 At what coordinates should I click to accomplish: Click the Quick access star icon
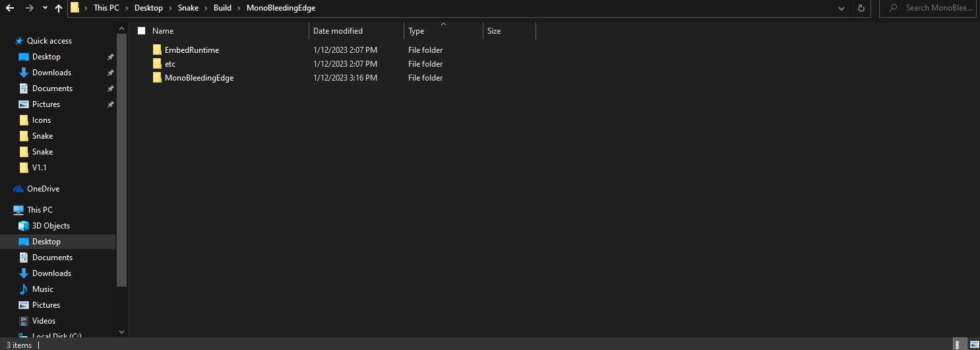pos(19,41)
